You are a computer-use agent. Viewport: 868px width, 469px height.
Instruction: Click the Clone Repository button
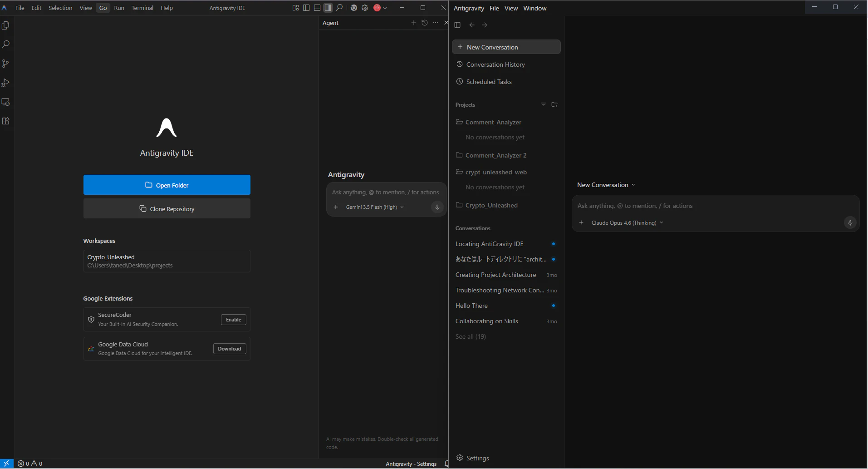coord(167,208)
